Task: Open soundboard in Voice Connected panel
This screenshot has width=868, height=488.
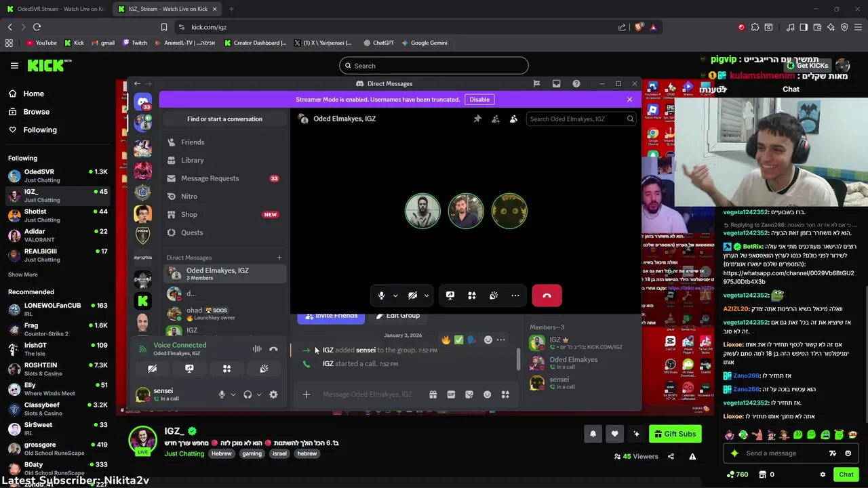Action: click(x=264, y=369)
